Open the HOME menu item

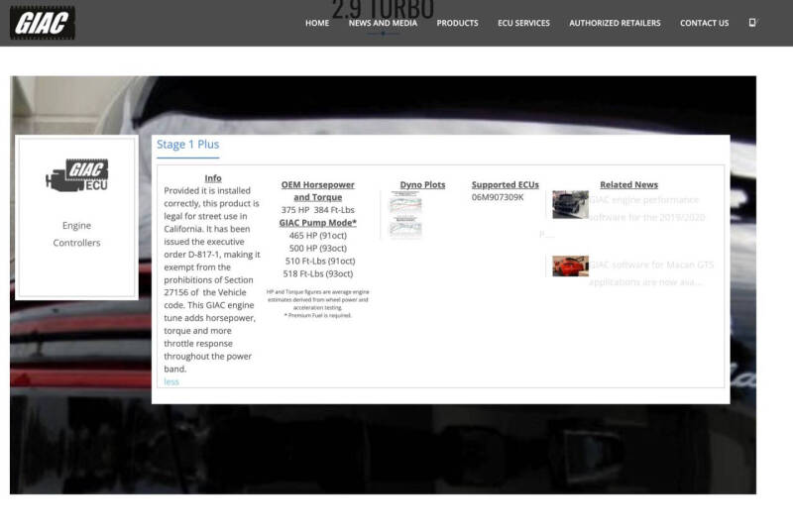click(317, 23)
